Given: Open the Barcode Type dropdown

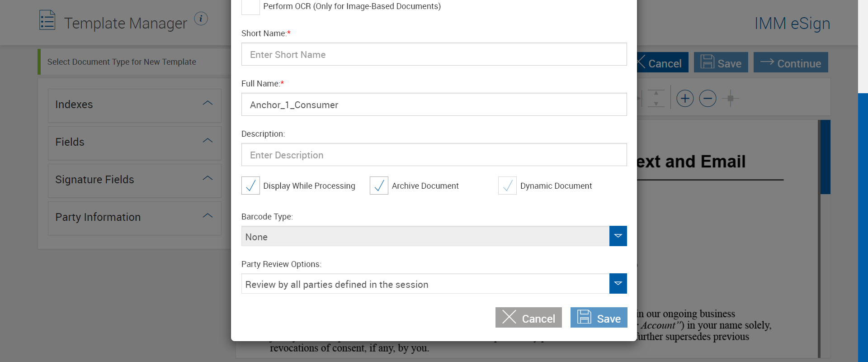Looking at the screenshot, I should point(618,236).
